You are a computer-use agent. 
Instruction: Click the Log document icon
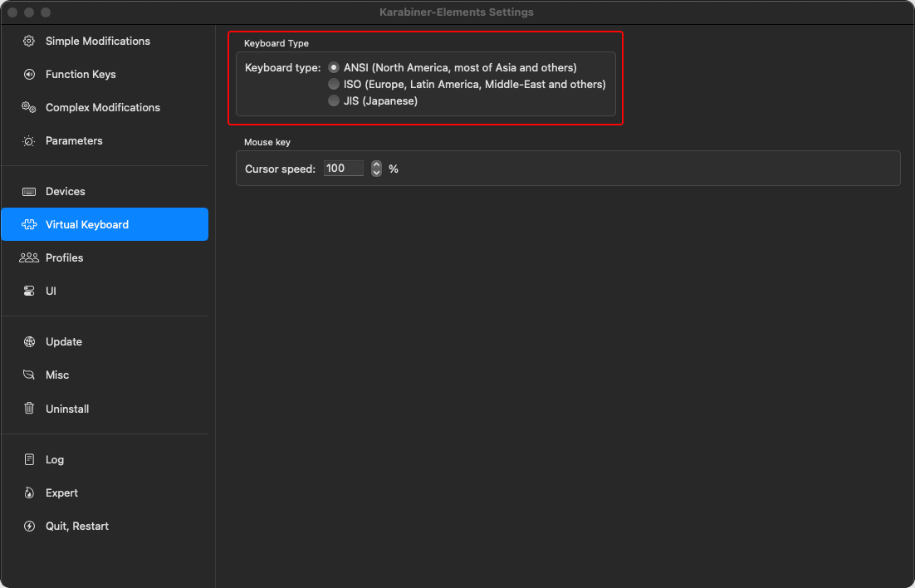[x=28, y=459]
